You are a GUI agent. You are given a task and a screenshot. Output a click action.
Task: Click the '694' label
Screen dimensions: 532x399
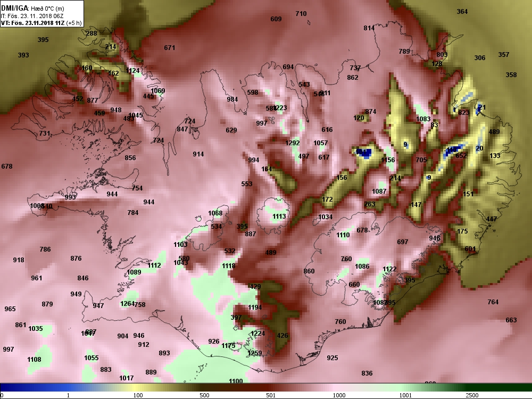coord(288,67)
